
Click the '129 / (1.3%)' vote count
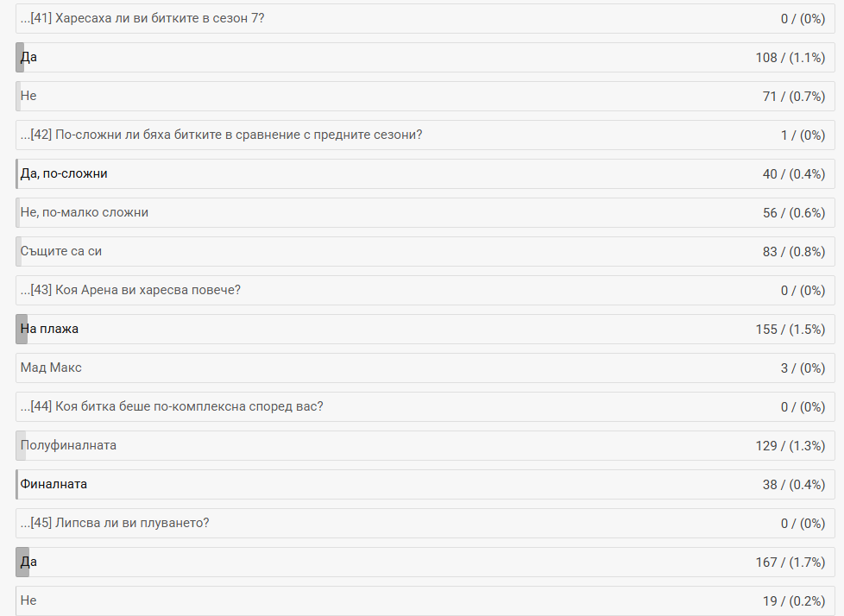pos(790,445)
